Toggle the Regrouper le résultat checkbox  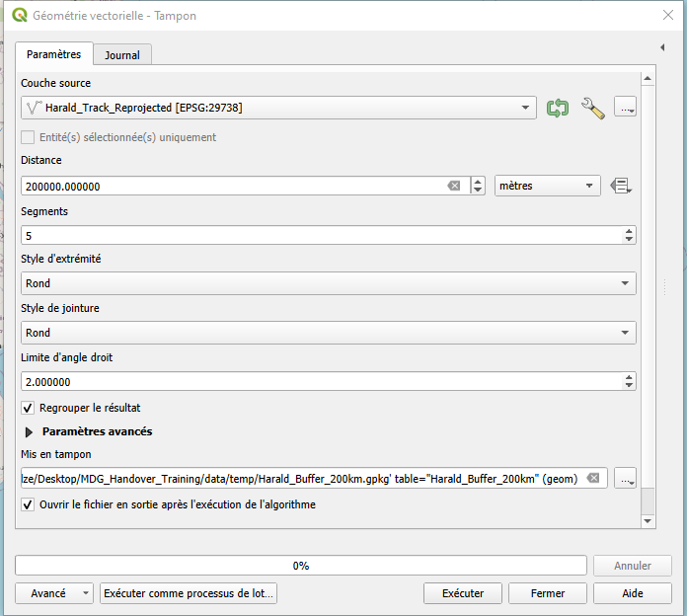pos(29,408)
